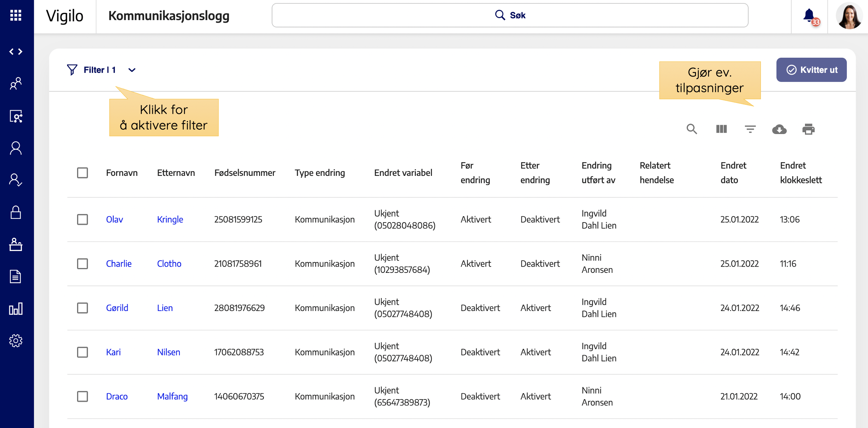Click the table search magnifier icon
The image size is (868, 428).
(x=692, y=129)
